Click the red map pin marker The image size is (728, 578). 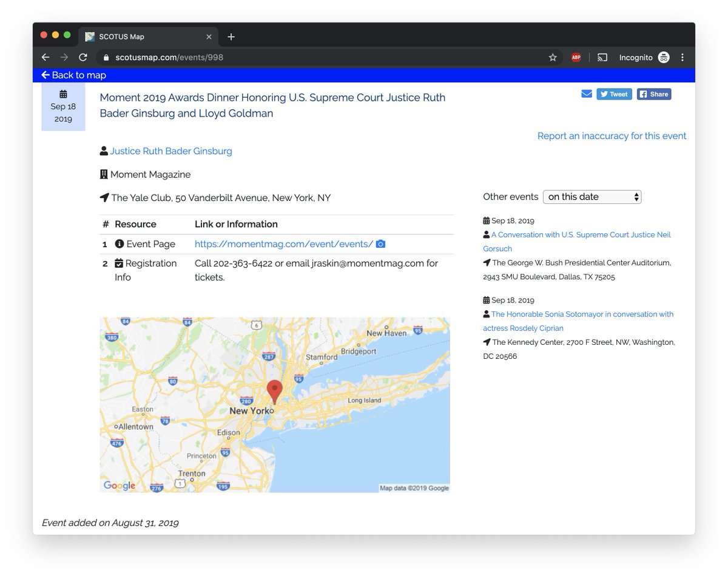coord(275,392)
